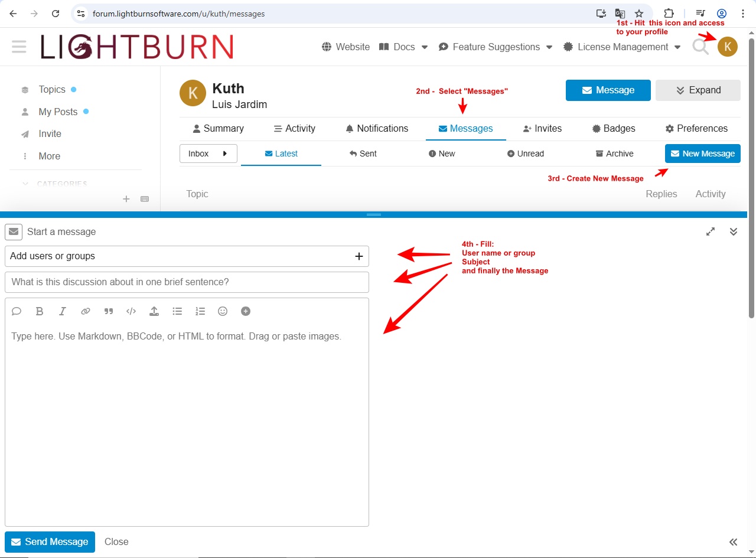Toggle composer fullscreen mode
Image resolution: width=756 pixels, height=558 pixels.
(711, 231)
